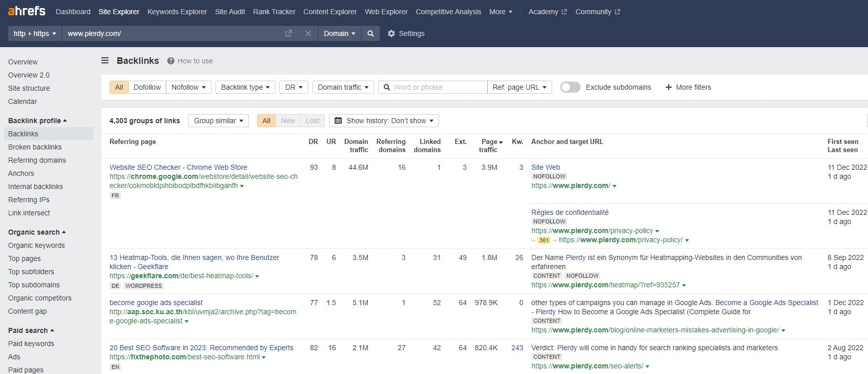
Task: Go to Referring domains in sidebar
Action: pos(37,160)
